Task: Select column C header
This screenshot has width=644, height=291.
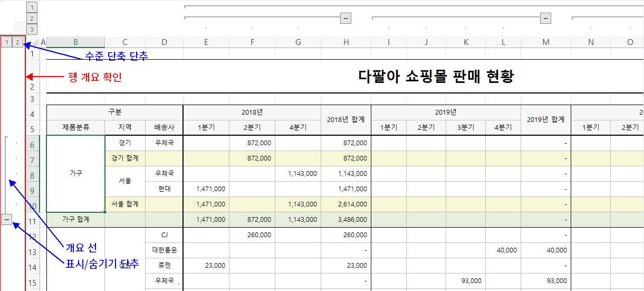Action: point(125,42)
